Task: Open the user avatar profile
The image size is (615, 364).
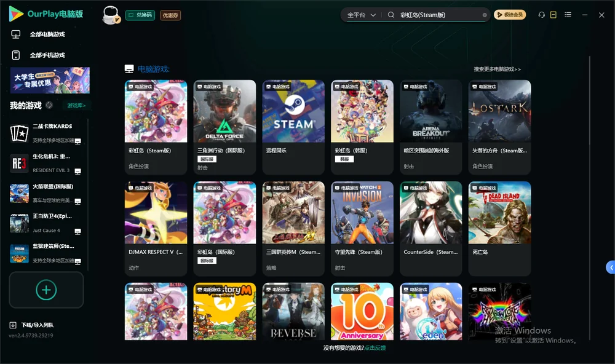Action: coord(111,15)
